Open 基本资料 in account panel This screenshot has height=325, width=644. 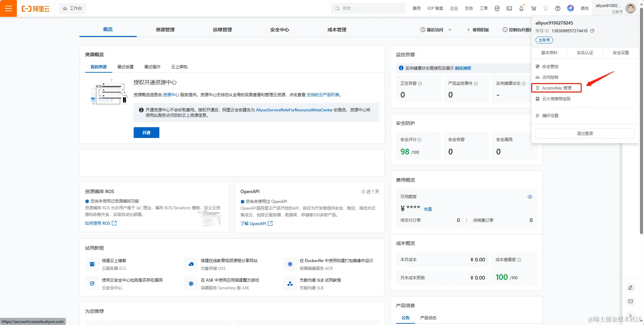click(549, 53)
